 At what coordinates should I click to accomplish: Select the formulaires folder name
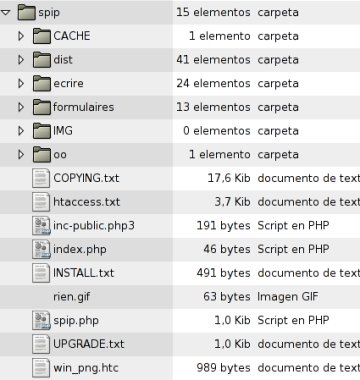[x=84, y=107]
